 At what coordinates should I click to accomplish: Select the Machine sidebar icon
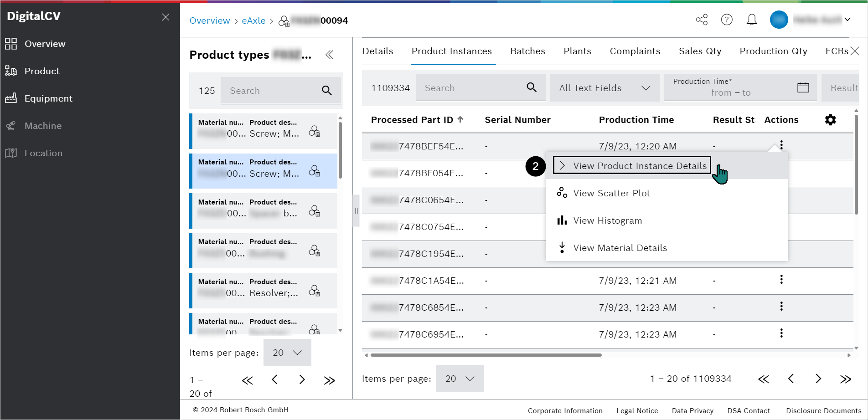11,126
